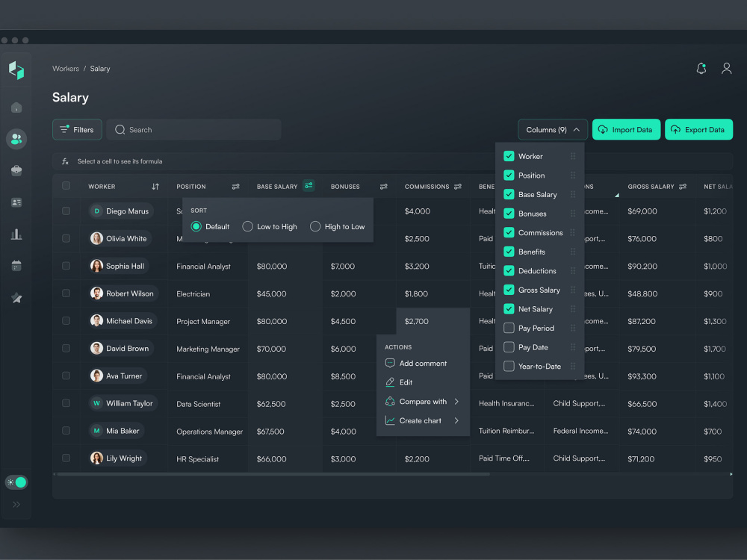Screen dimensions: 747x560
Task: Open the briefcase sidebar icon
Action: [x=16, y=170]
